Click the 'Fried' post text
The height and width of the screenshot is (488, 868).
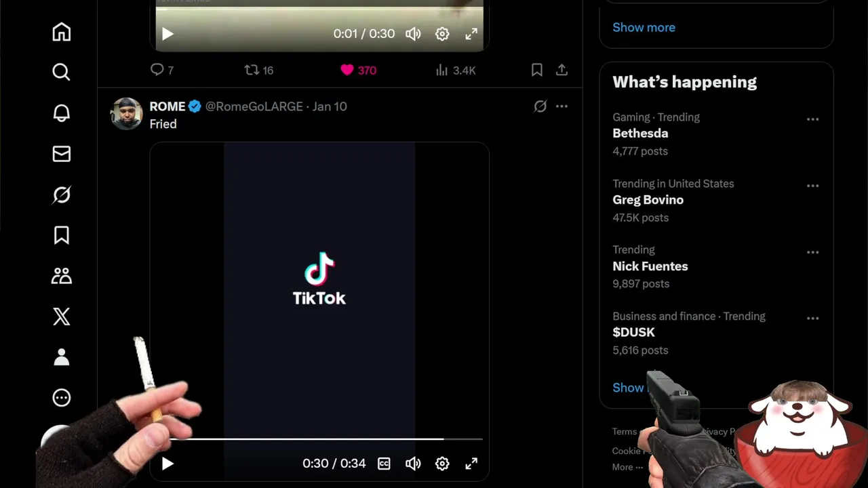point(163,124)
